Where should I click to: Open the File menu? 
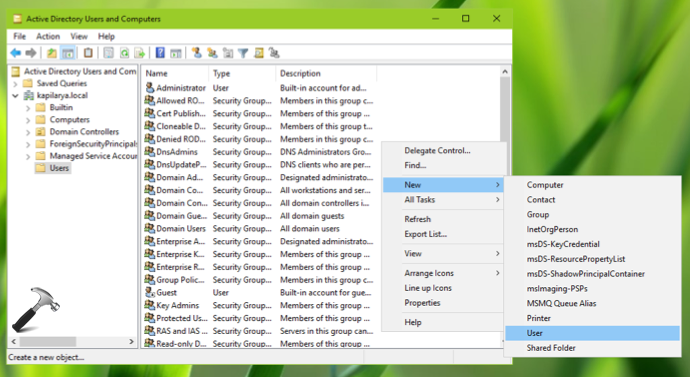point(19,37)
